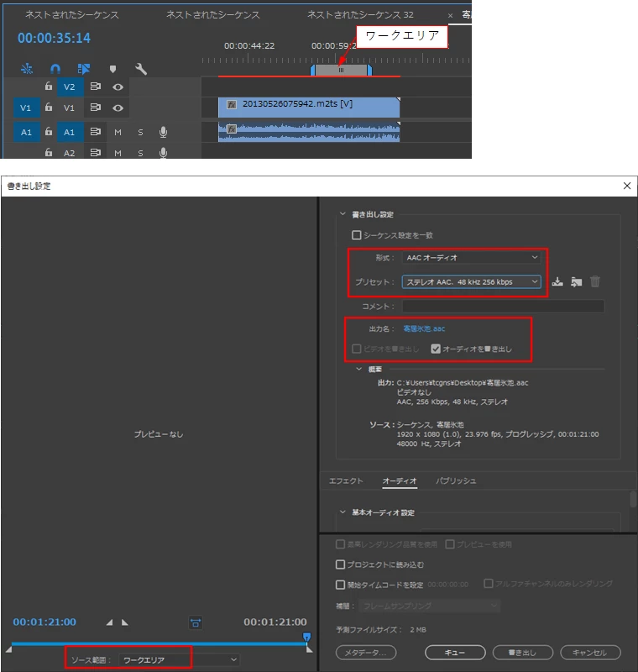Open the preset dropdown ステレオ AAC
The height and width of the screenshot is (672, 638).
tap(472, 281)
